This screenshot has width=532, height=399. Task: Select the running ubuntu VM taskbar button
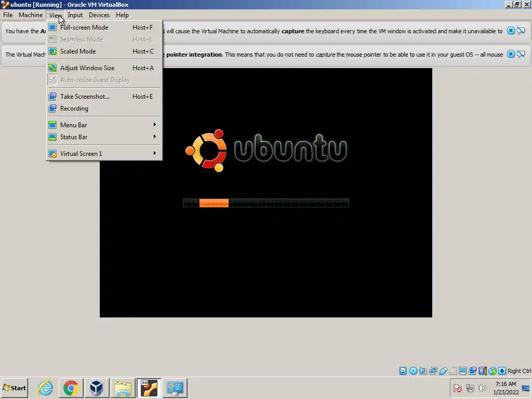pyautogui.click(x=149, y=388)
